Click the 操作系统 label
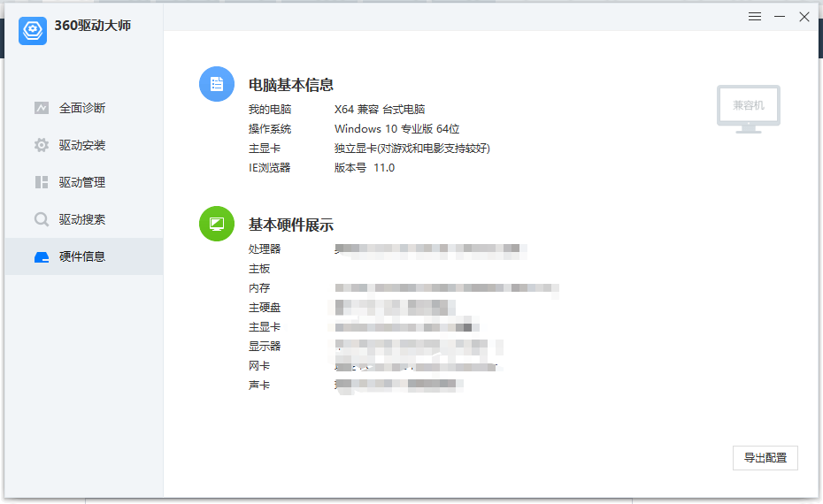Screen dimensions: 823x504 tap(270, 129)
